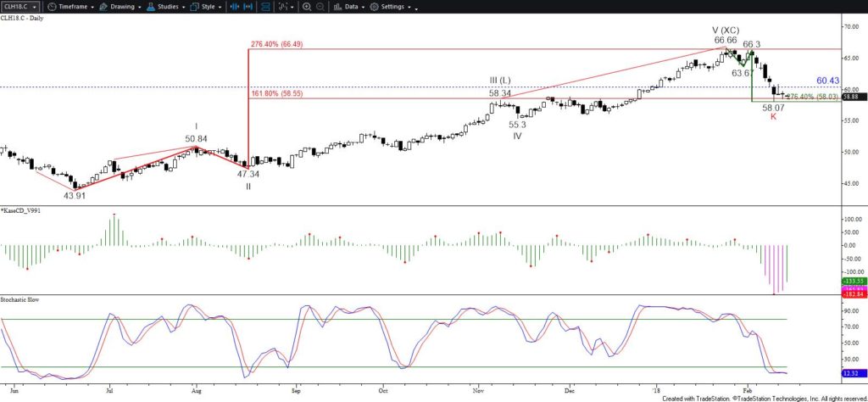868x402 pixels.
Task: Click the V (XC) wave label
Action: tap(726, 31)
